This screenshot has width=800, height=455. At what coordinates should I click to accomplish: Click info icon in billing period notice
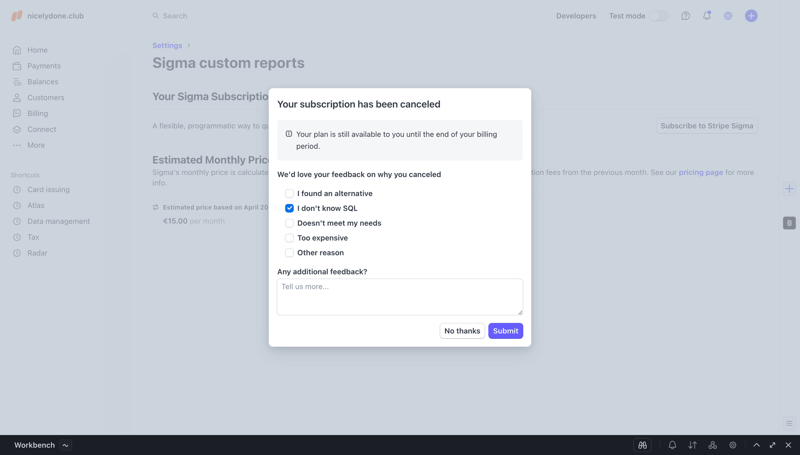tap(289, 134)
